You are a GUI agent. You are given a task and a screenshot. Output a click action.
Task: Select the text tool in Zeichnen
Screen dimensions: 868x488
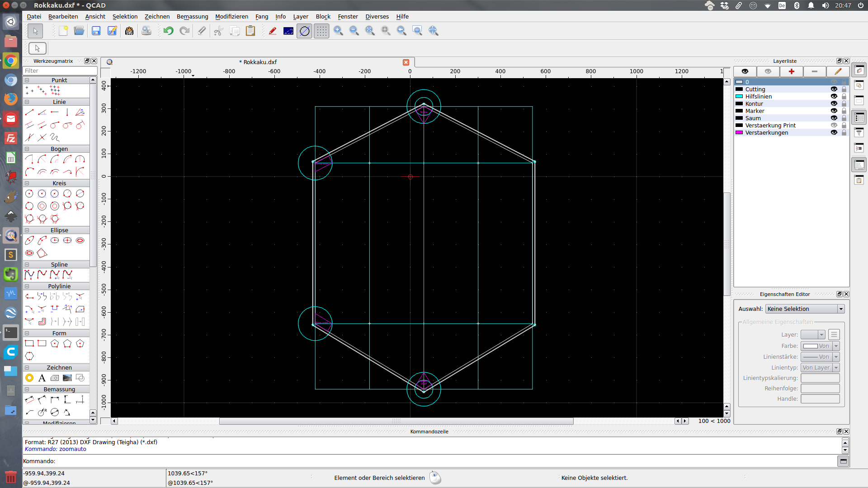click(42, 378)
